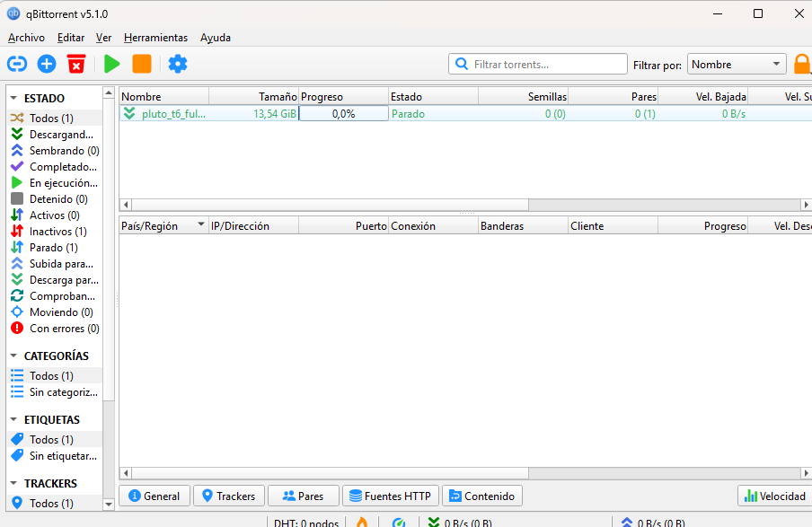
Task: Collapse the ETIQUETAS section
Action: (x=14, y=419)
